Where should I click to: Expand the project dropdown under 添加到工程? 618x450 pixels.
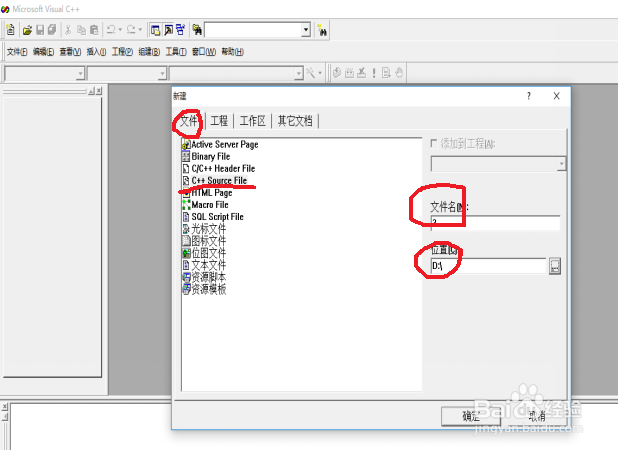(x=561, y=164)
